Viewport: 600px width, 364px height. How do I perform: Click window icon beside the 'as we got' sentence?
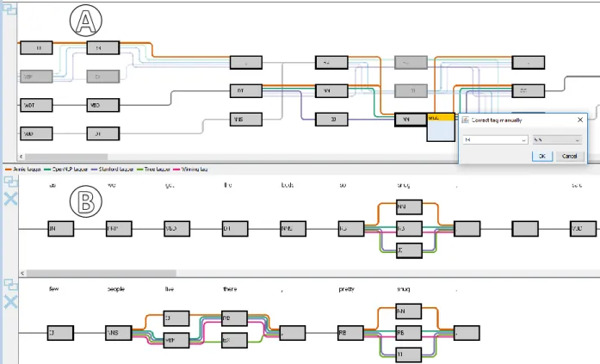10,182
